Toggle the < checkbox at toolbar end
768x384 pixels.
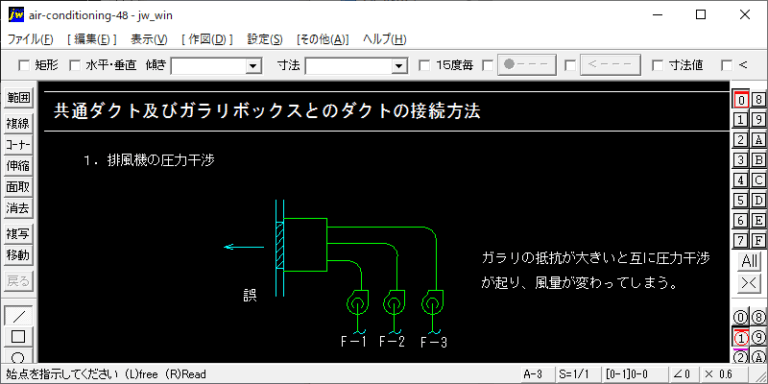tap(727, 65)
